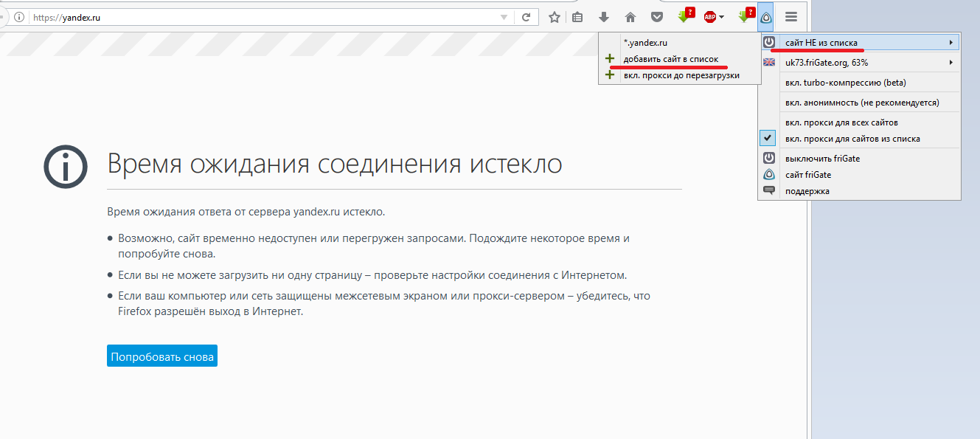The image size is (980, 439).
Task: Enable 'вкл. анонимность (не рекомендуется)'
Action: pos(860,103)
